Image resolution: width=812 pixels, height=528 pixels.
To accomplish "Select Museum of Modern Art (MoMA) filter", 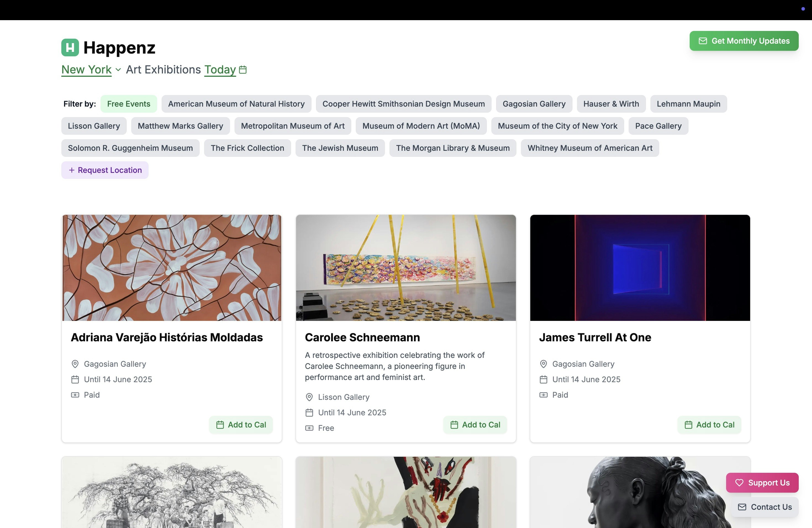I will coord(421,126).
